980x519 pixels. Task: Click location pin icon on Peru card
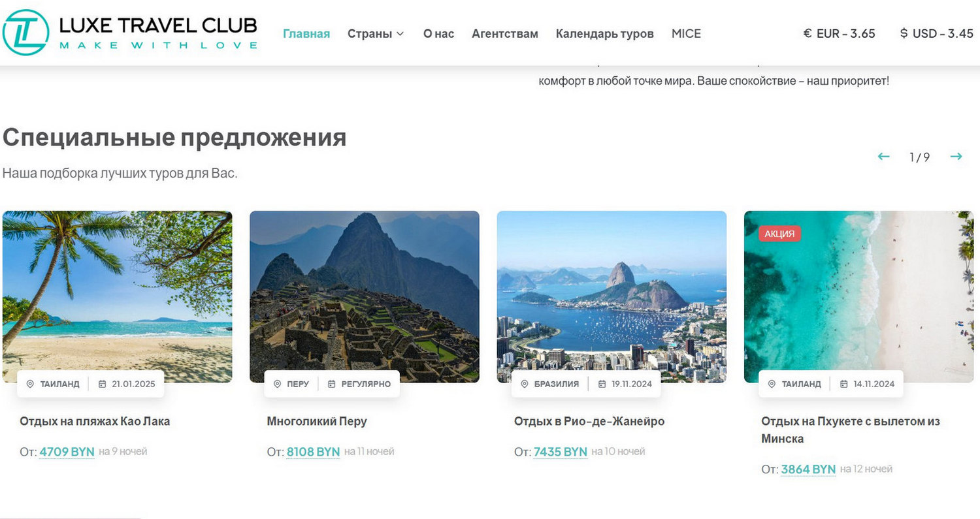pos(277,384)
